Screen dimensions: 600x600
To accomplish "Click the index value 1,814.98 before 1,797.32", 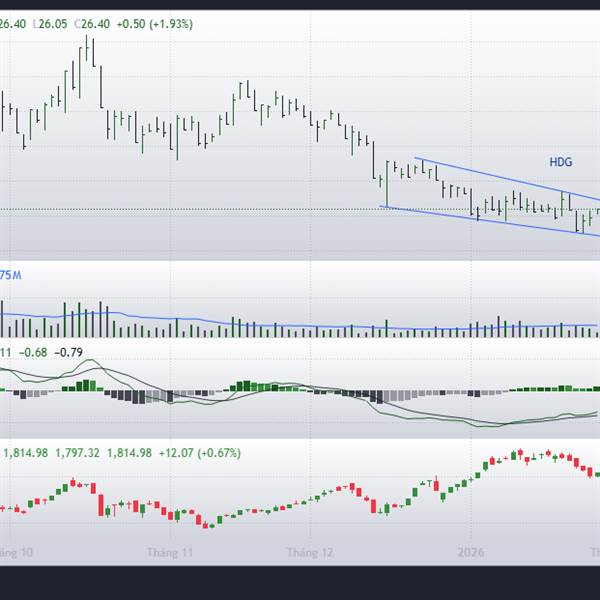I will click(26, 453).
